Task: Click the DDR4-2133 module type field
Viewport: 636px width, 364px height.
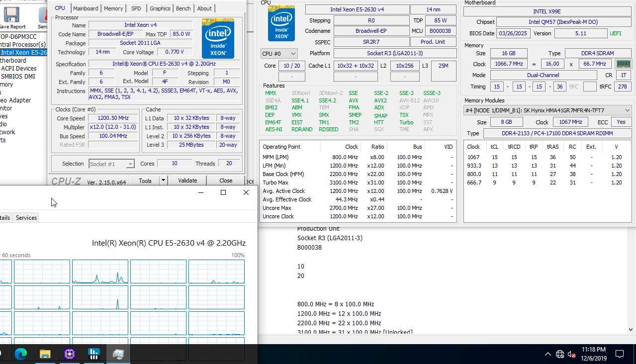Action: [556, 133]
